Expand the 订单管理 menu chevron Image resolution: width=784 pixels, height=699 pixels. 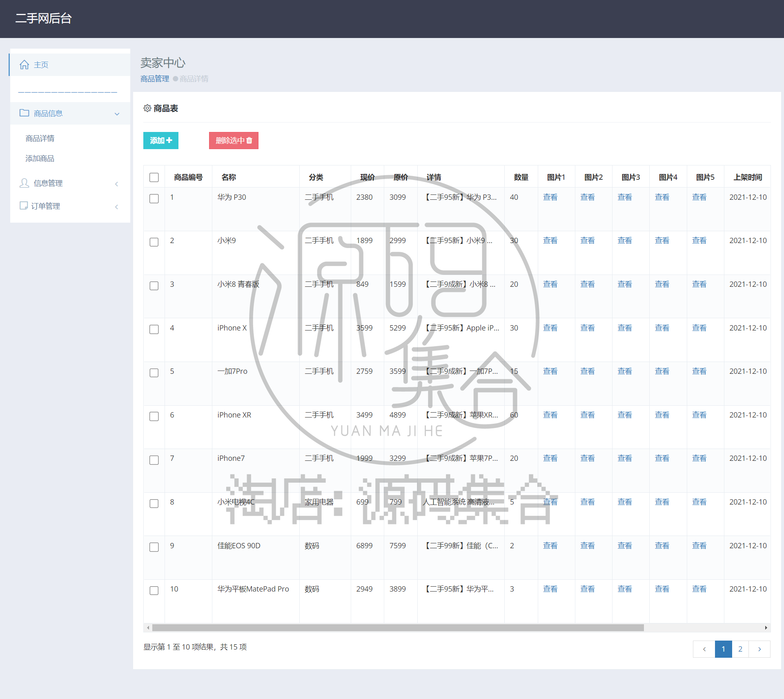coord(117,207)
